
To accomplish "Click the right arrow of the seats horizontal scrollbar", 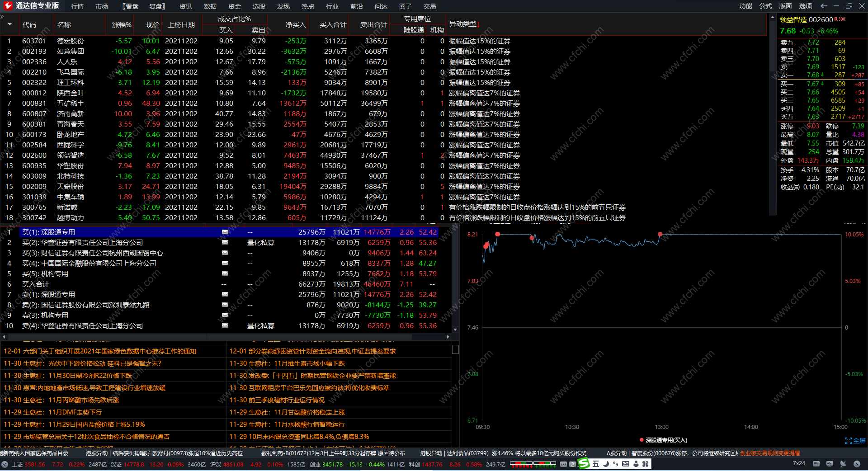I will point(448,337).
